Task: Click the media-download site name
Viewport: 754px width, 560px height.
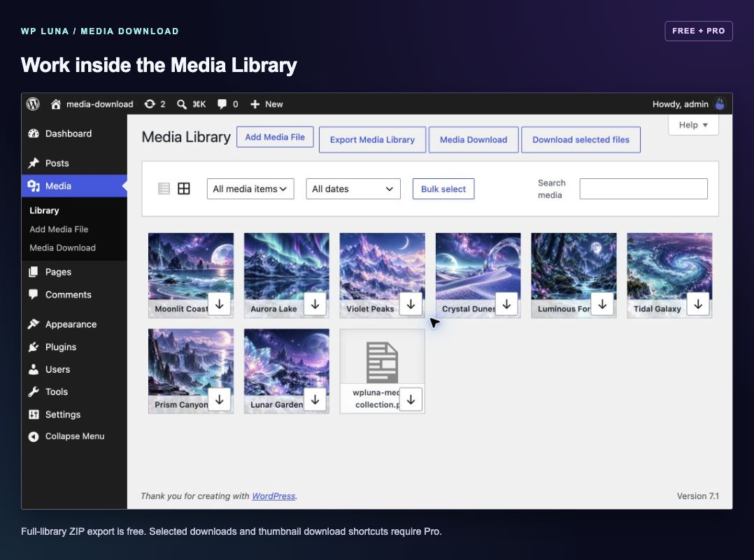Action: [99, 104]
